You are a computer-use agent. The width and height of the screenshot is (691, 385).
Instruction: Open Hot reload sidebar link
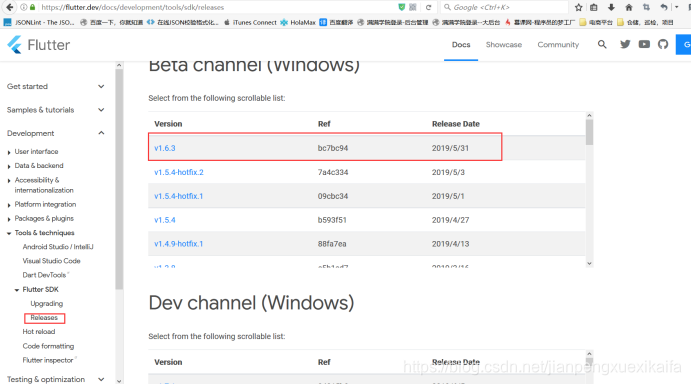[39, 332]
